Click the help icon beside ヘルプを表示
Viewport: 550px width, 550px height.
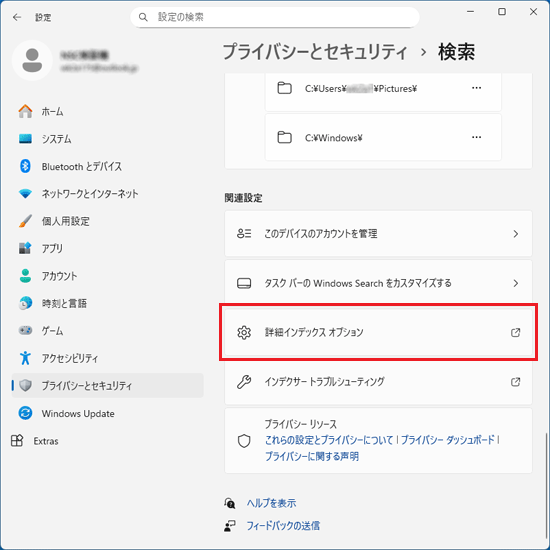point(230,503)
